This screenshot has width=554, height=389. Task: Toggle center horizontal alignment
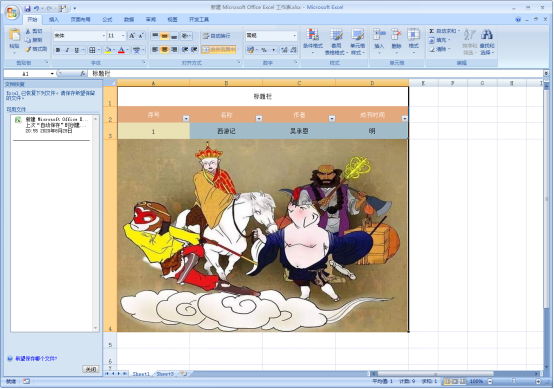[164, 50]
